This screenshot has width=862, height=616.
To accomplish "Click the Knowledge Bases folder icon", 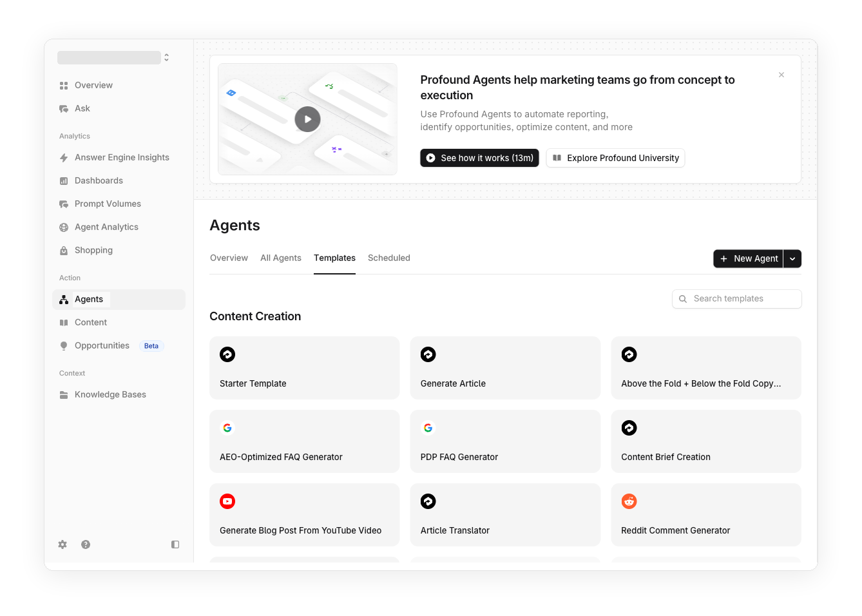I will [64, 395].
